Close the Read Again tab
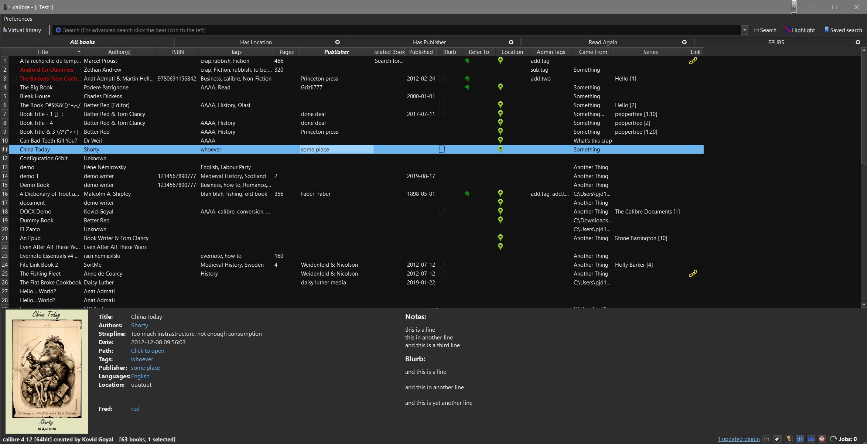The width and height of the screenshot is (868, 444). (684, 42)
